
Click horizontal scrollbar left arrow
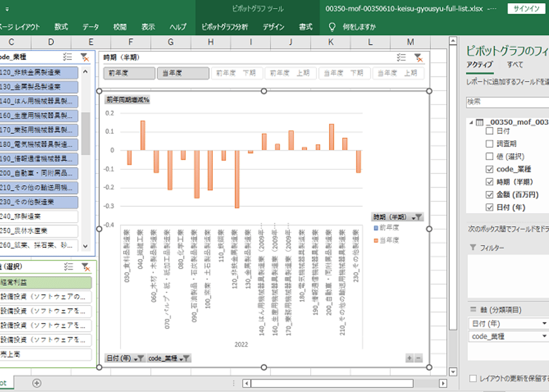247,383
